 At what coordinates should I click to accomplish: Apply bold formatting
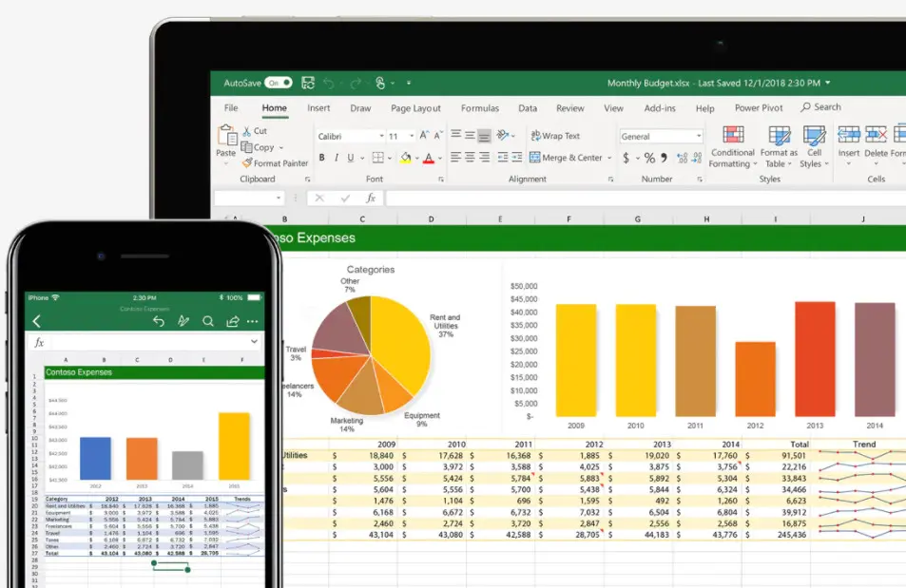coord(321,158)
